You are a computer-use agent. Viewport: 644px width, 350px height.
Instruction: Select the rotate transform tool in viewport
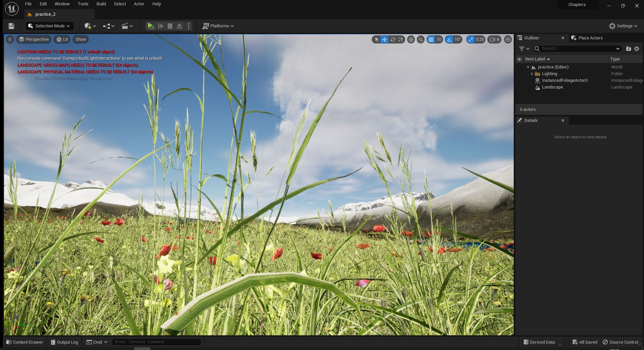(x=392, y=39)
